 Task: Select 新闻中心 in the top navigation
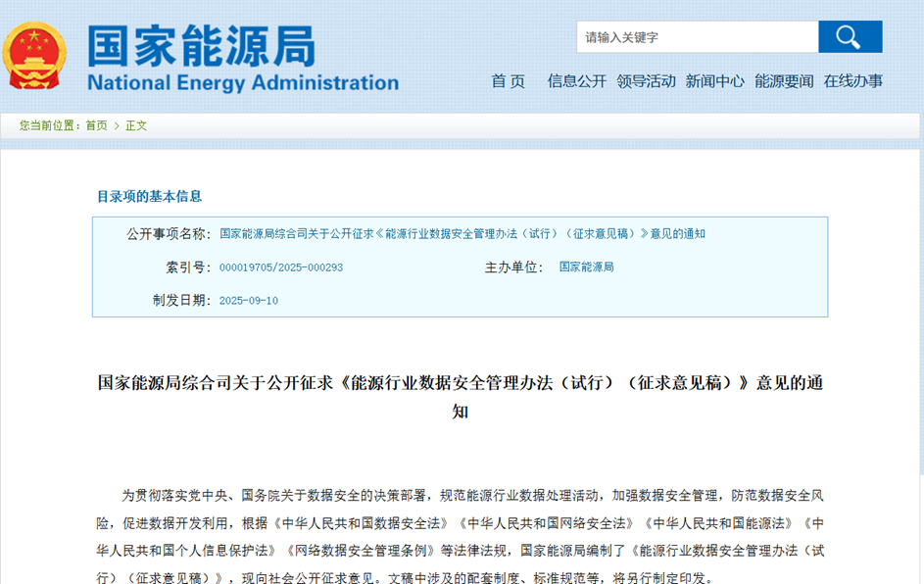714,81
